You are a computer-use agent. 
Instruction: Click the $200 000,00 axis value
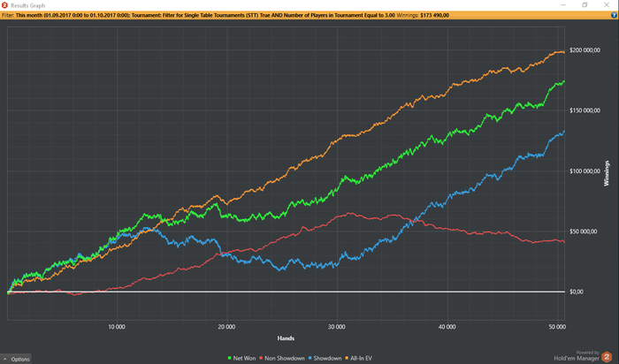pyautogui.click(x=585, y=50)
